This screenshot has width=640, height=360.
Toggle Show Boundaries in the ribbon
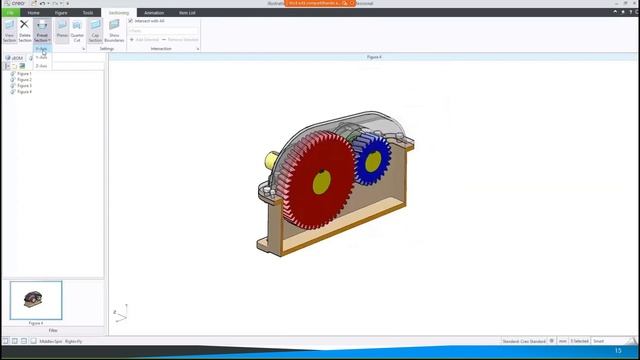(114, 31)
